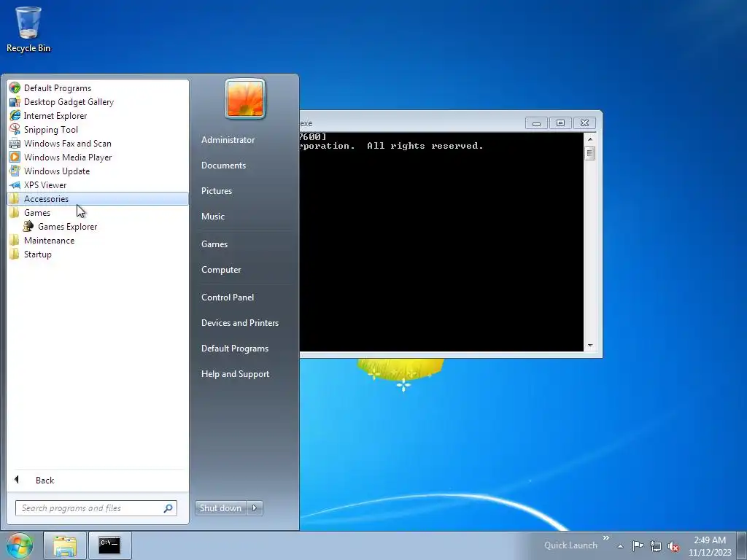747x560 pixels.
Task: Open Help and Support
Action: point(236,374)
